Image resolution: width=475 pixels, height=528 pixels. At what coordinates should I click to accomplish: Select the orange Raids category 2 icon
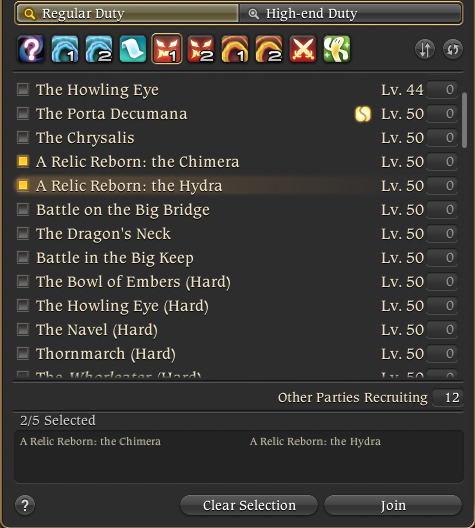(x=269, y=49)
